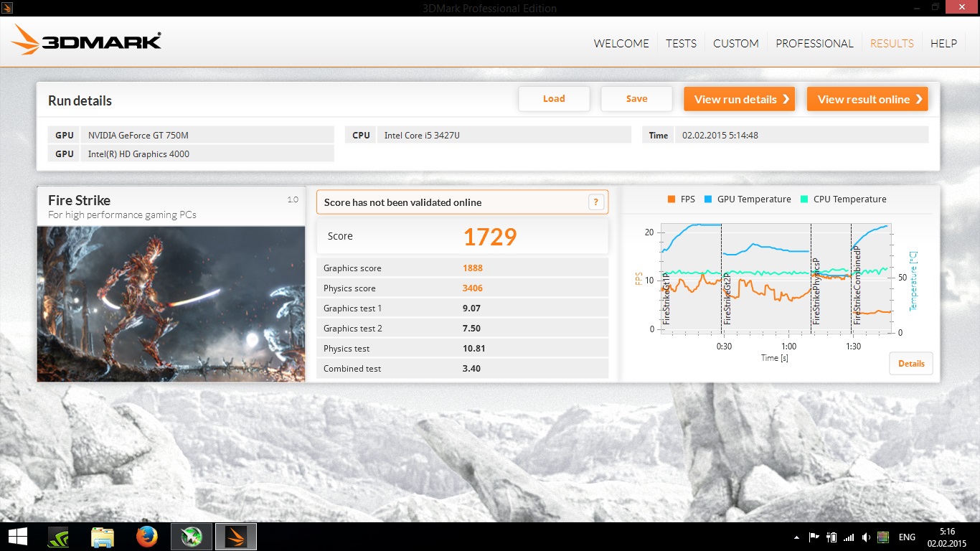Open the ENG input language selector
Image resolution: width=980 pixels, height=551 pixels.
tap(907, 537)
